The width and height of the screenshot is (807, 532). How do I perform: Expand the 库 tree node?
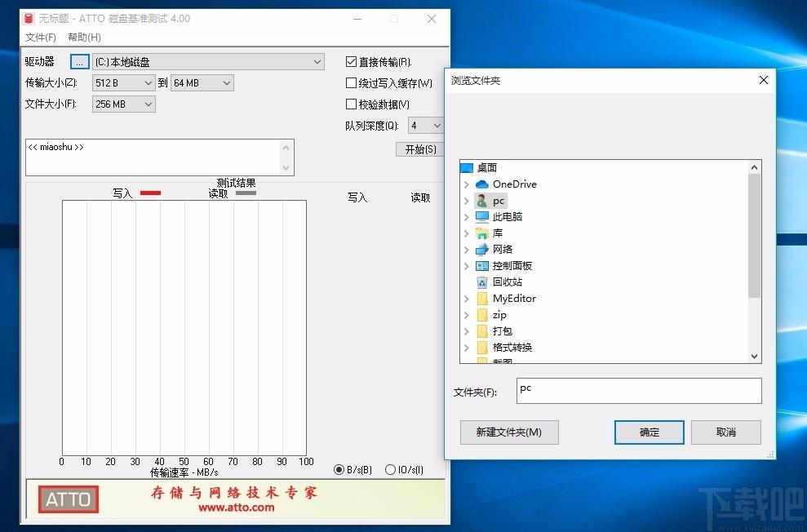(x=466, y=233)
